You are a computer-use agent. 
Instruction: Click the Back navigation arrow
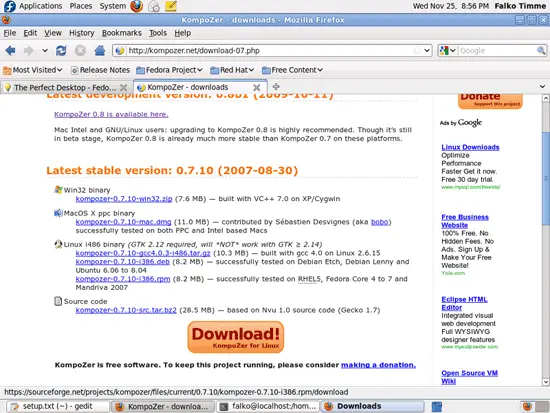(10, 51)
